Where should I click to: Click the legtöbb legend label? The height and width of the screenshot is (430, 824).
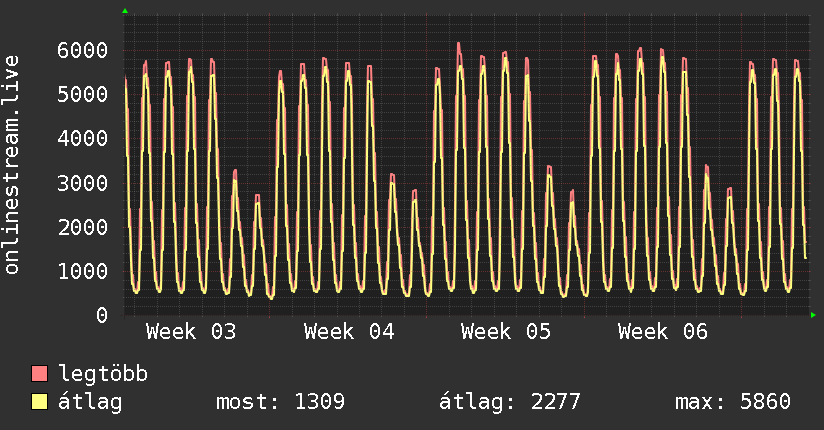[104, 374]
